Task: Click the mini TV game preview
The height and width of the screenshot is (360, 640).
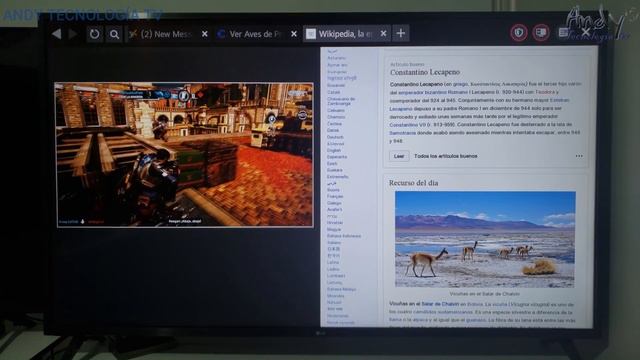Action: click(x=184, y=155)
